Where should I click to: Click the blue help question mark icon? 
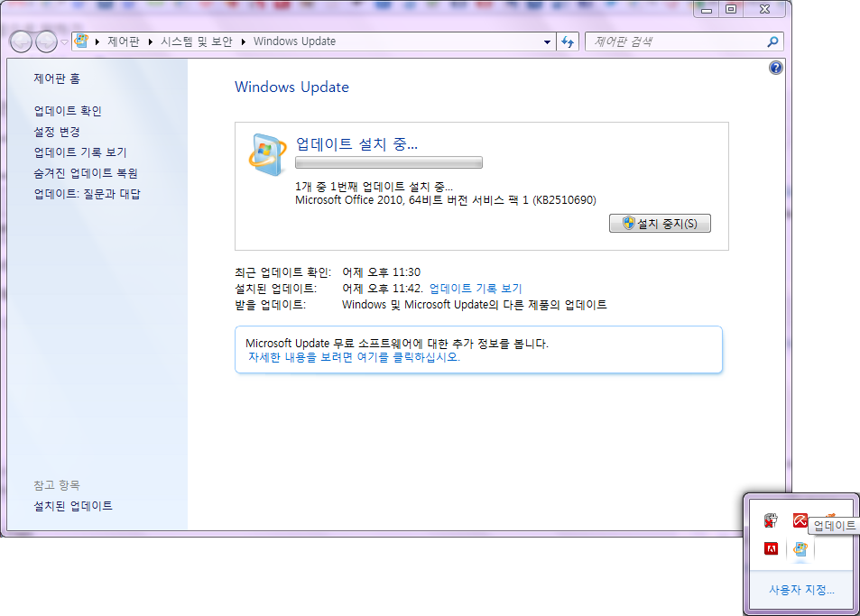click(775, 68)
